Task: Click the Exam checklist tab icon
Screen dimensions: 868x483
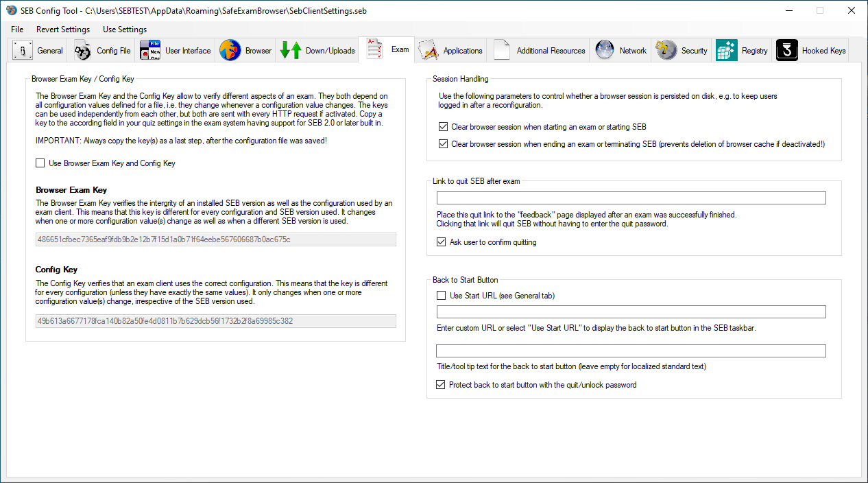Action: [375, 49]
